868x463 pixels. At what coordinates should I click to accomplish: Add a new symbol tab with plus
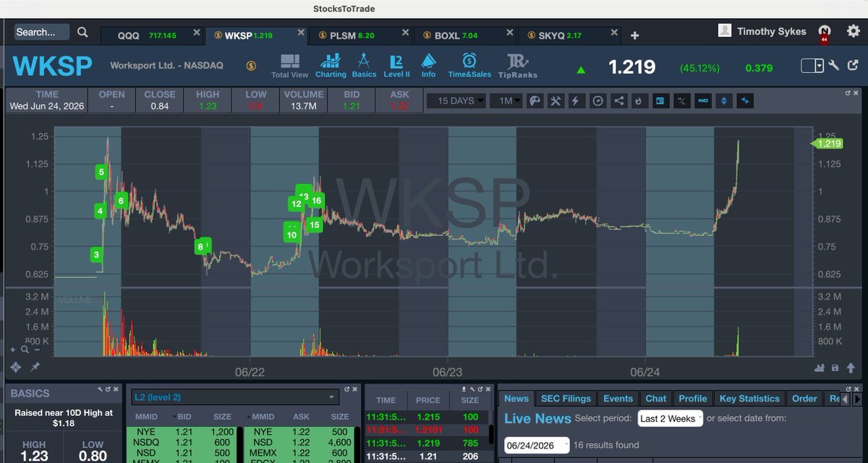click(x=634, y=35)
